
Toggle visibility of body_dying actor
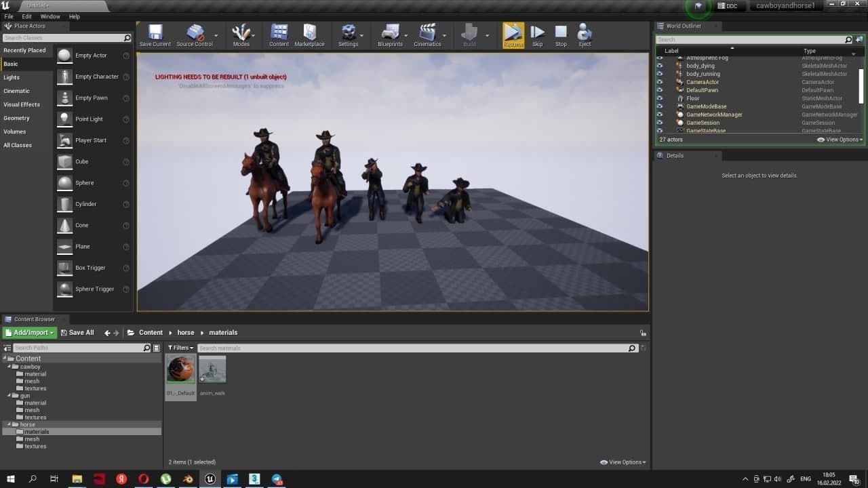coord(659,66)
